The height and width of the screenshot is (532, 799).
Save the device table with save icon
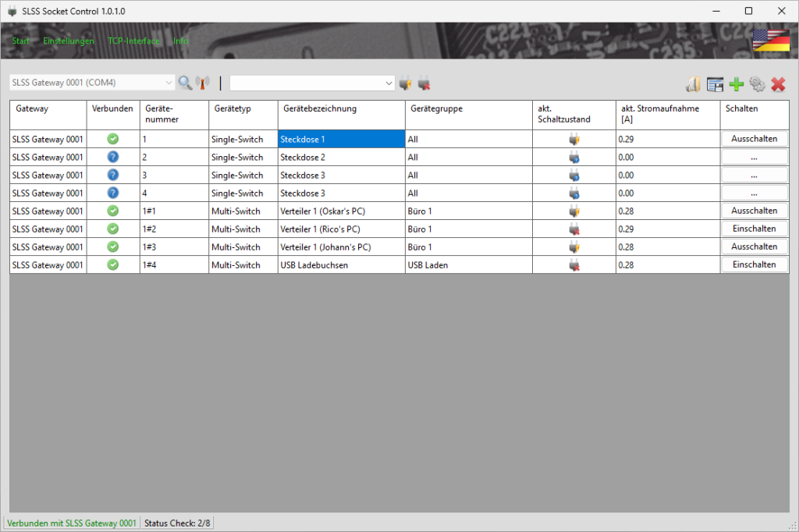coord(715,84)
